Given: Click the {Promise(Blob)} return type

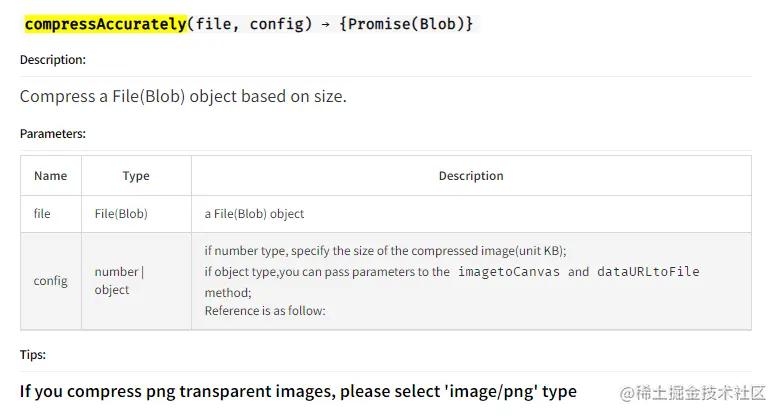Looking at the screenshot, I should pos(406,24).
